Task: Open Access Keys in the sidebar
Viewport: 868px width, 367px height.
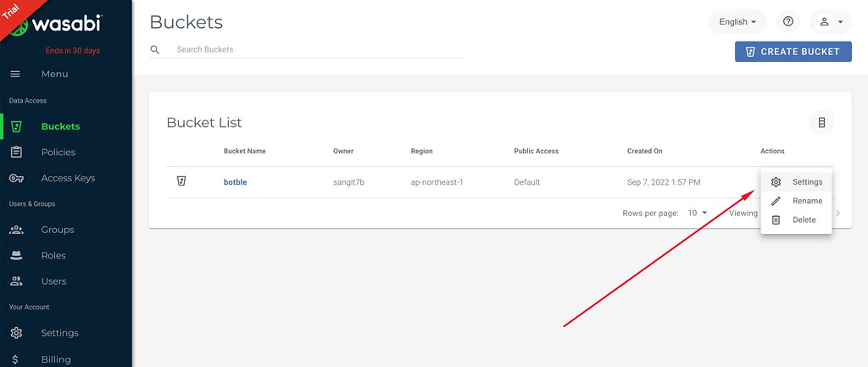Action: coord(68,178)
